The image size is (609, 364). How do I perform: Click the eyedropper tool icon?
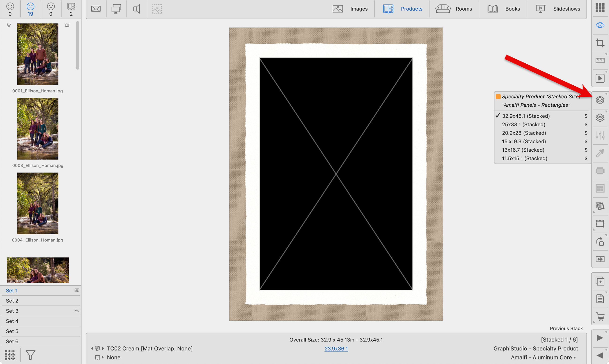(600, 153)
